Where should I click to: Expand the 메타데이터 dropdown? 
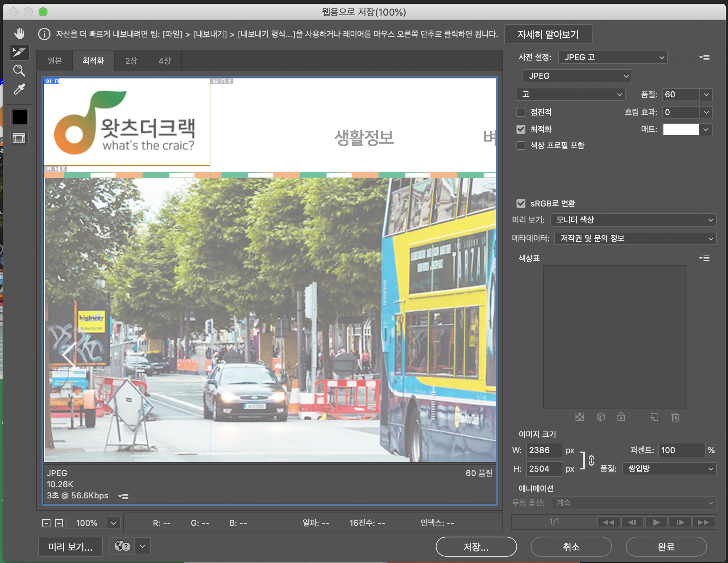635,238
